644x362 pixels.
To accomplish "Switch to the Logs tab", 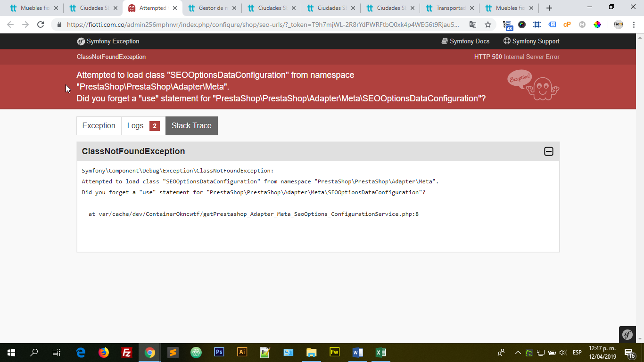I will click(143, 126).
